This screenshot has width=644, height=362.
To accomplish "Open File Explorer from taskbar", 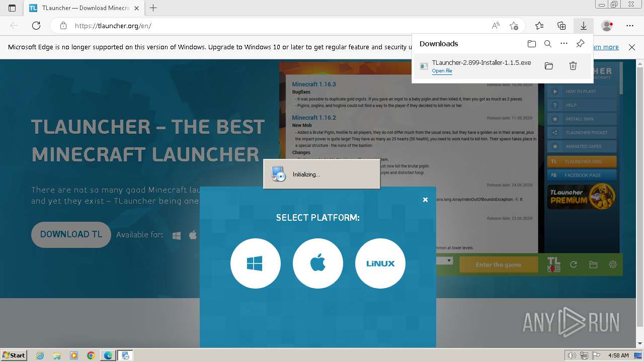I will (x=57, y=355).
